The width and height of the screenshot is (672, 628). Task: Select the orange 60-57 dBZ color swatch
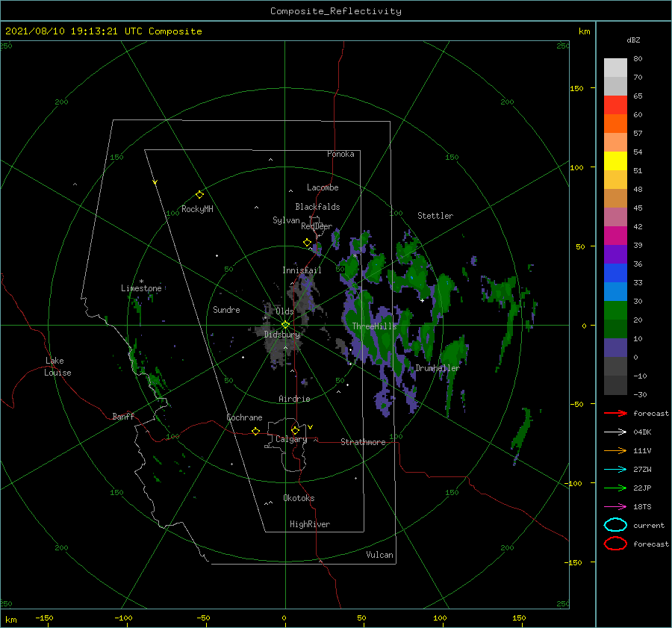(x=615, y=124)
